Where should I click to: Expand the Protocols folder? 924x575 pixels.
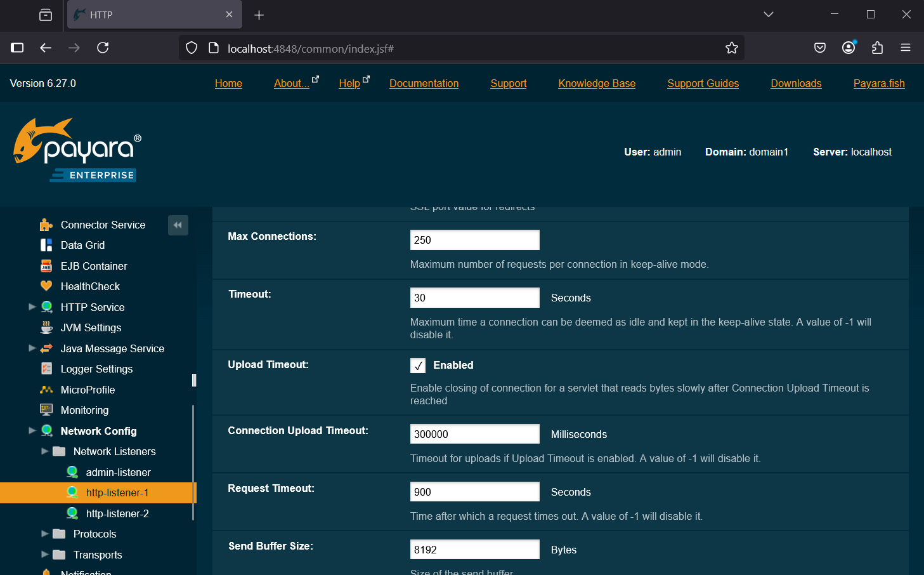pos(45,534)
